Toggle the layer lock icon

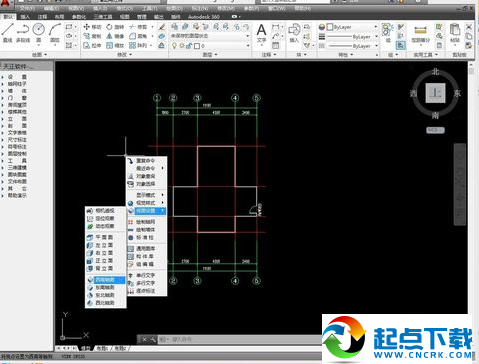tap(189, 46)
